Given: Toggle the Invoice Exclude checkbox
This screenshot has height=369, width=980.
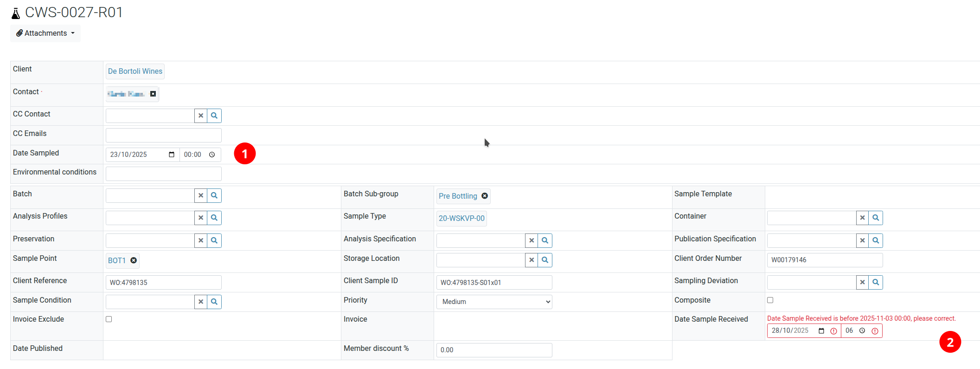Looking at the screenshot, I should click(109, 319).
